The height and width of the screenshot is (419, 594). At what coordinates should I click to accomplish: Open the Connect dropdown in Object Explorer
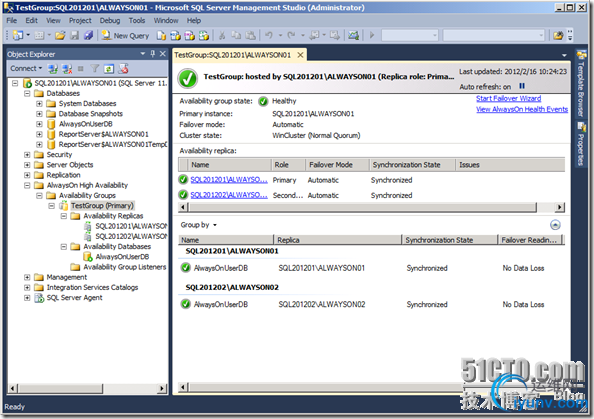(x=26, y=69)
